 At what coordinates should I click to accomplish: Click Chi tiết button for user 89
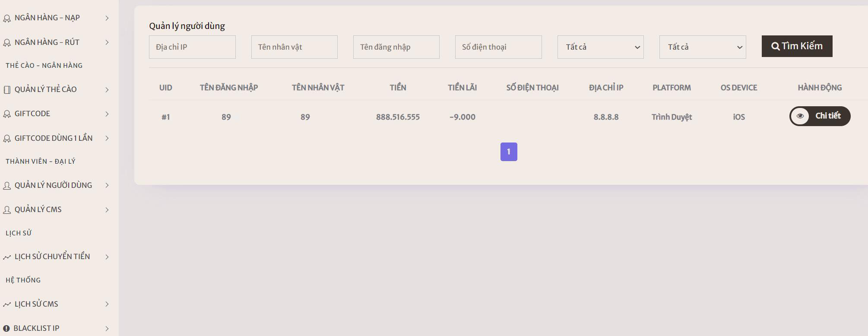tap(820, 116)
